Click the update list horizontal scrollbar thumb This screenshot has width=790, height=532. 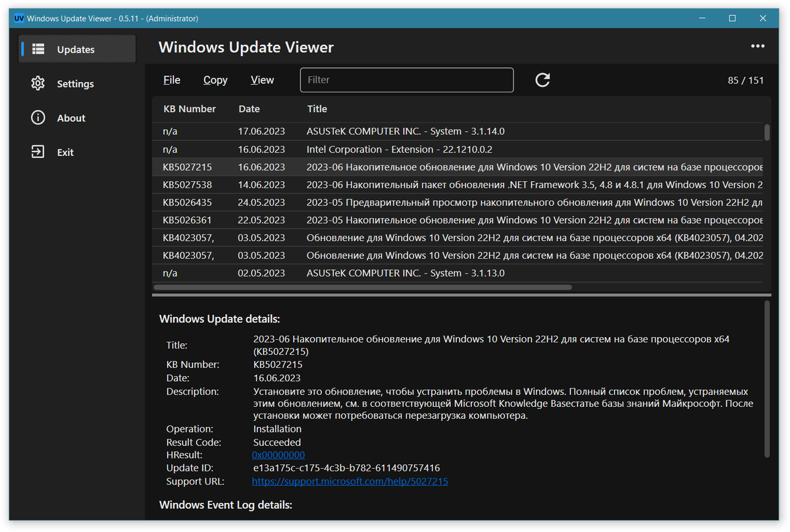click(x=363, y=287)
